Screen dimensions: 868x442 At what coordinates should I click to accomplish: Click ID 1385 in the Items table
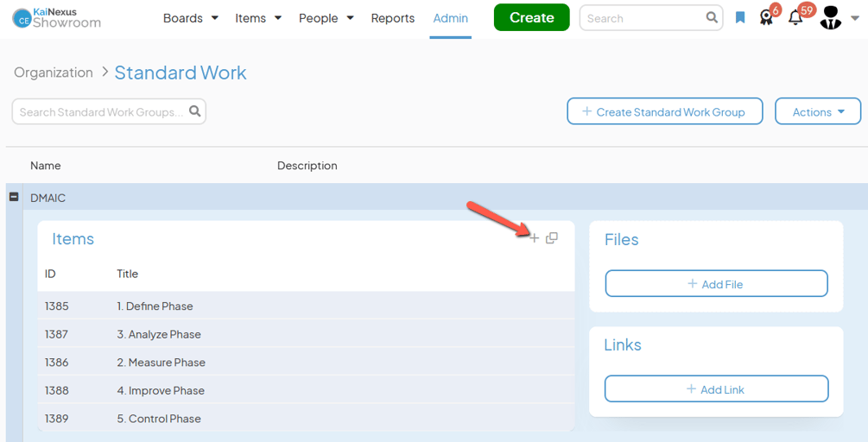pos(56,306)
